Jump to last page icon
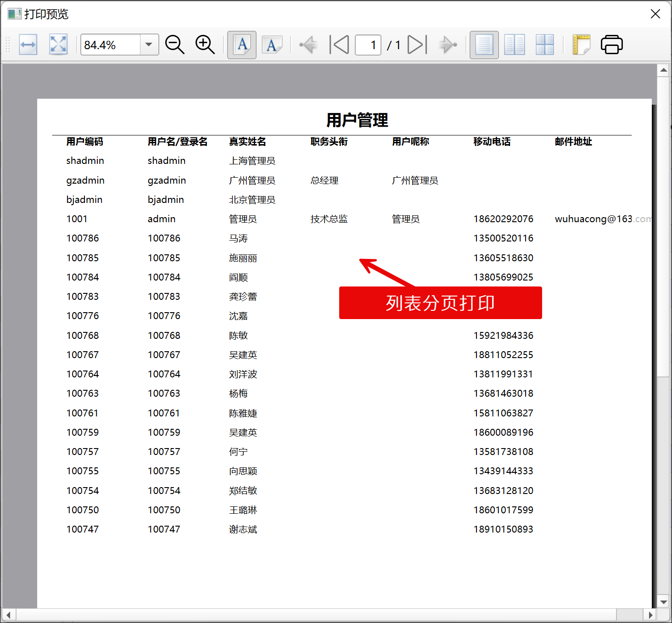672x623 pixels. click(417, 45)
